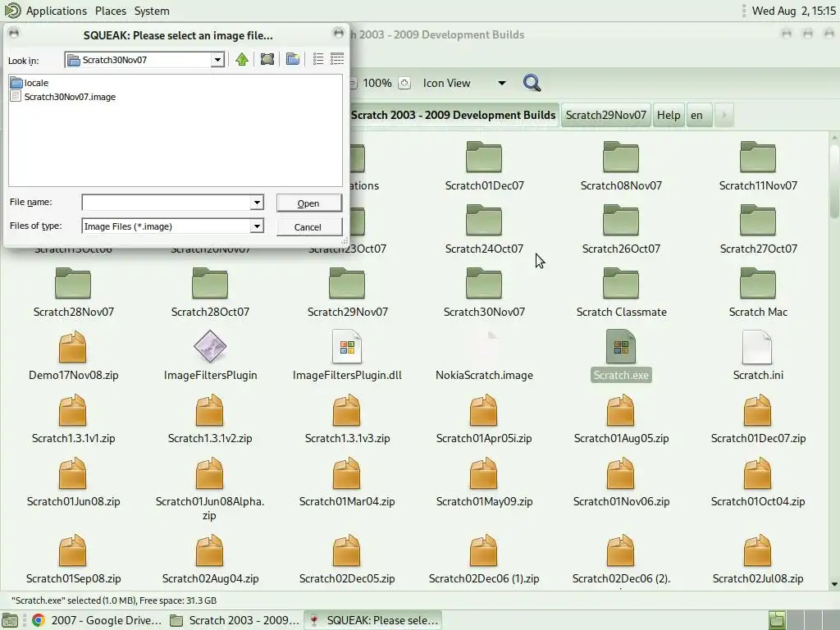Select the Scratch28Oct07 folder
Viewport: 840px width, 630px height.
click(210, 293)
